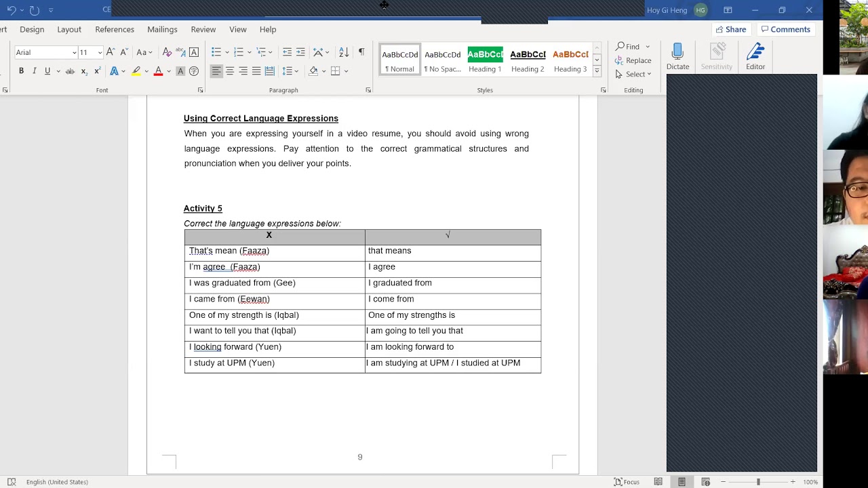Viewport: 868px width, 488px height.
Task: Toggle strikethrough formatting
Action: click(x=70, y=71)
